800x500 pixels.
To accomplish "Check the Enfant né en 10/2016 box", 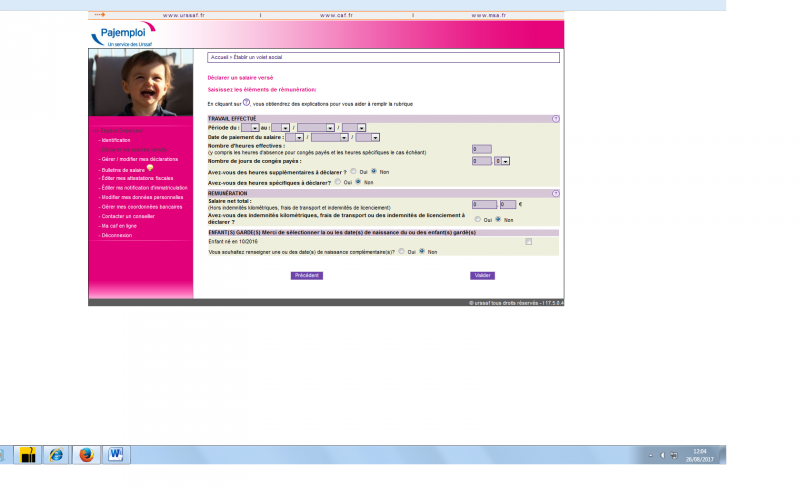I will click(x=529, y=242).
